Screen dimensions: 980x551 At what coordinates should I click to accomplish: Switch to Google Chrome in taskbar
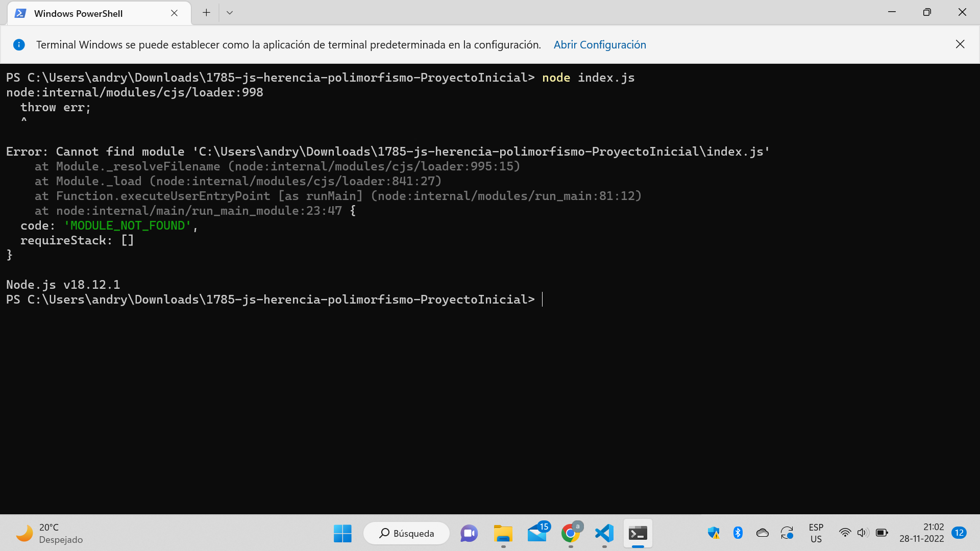click(x=571, y=533)
